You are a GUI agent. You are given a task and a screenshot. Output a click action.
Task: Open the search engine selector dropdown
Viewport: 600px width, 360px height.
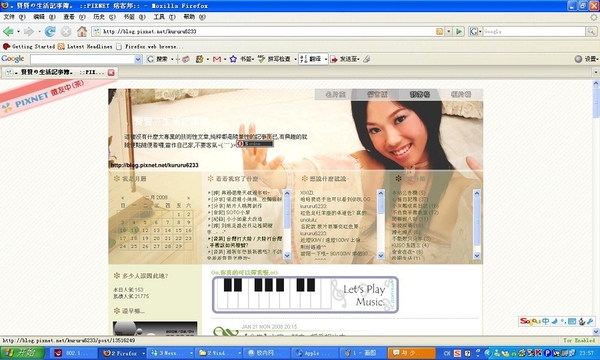(475, 31)
